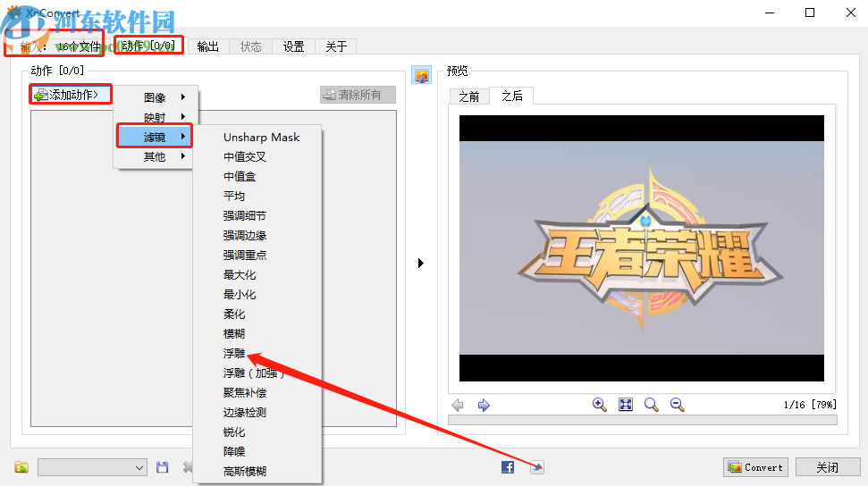Show the 之后 after preview tab

tap(512, 96)
